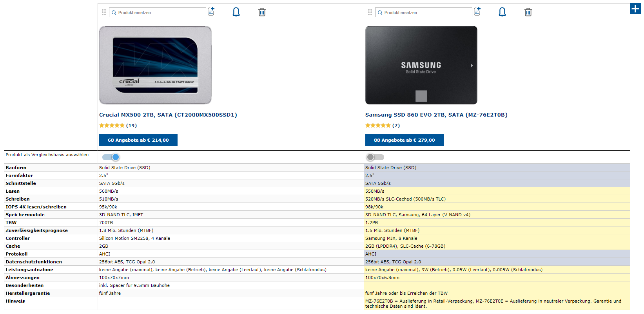Click Crucial write speed value '510MB/s'

point(109,199)
